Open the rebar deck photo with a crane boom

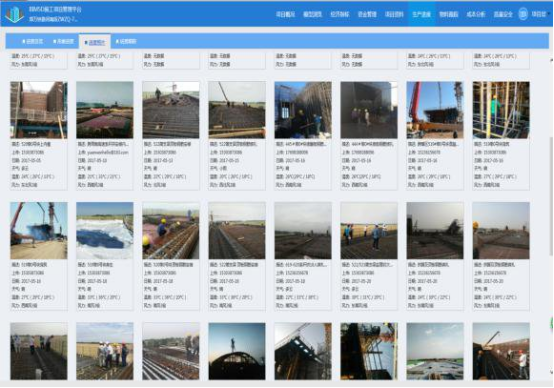(237, 110)
